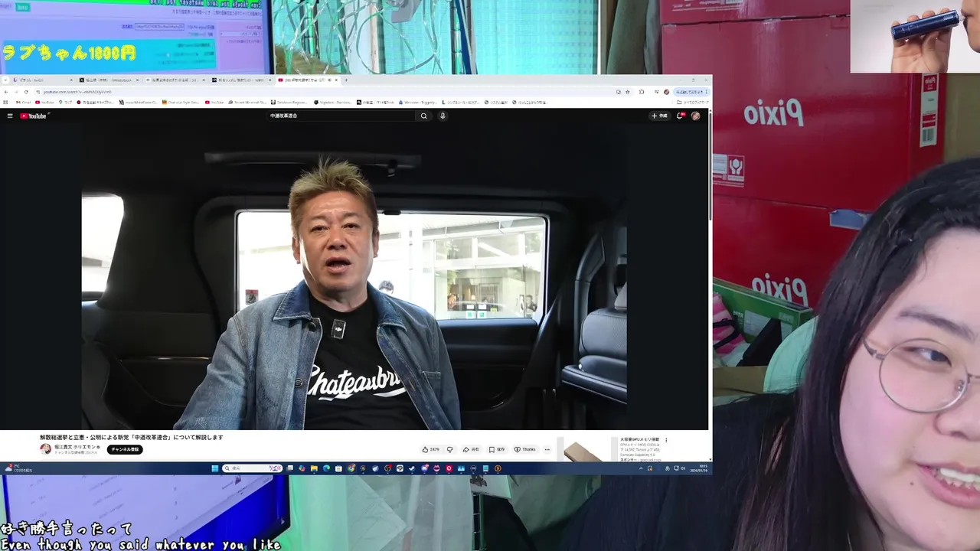This screenshot has width=980, height=551.
Task: Open the weather widget on the taskbar
Action: (x=18, y=468)
